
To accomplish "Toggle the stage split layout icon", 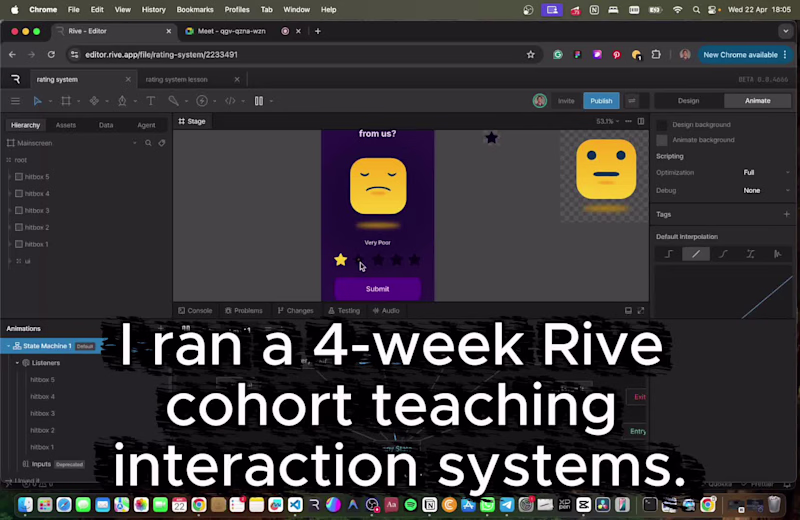I will [x=641, y=121].
